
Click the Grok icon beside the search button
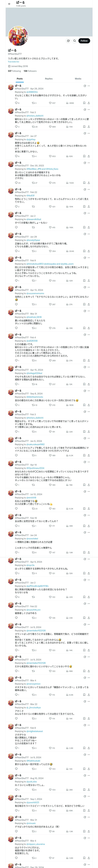pos(68,41)
